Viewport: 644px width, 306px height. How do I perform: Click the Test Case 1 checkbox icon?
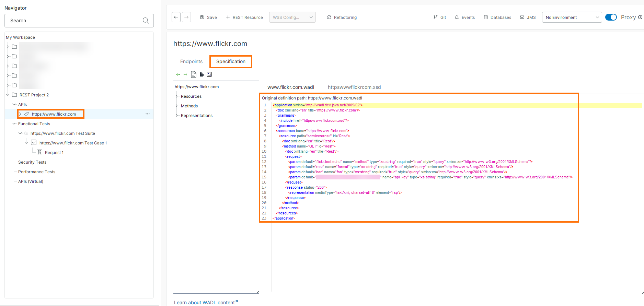34,142
